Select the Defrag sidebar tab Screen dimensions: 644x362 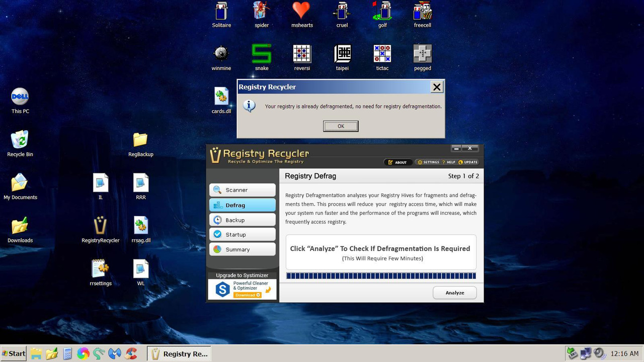(x=243, y=205)
